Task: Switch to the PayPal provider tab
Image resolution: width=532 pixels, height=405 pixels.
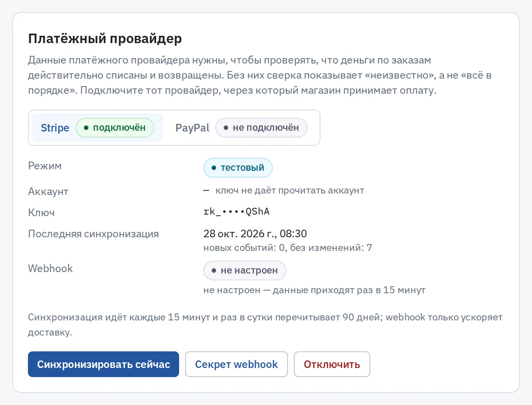Action: [x=241, y=128]
